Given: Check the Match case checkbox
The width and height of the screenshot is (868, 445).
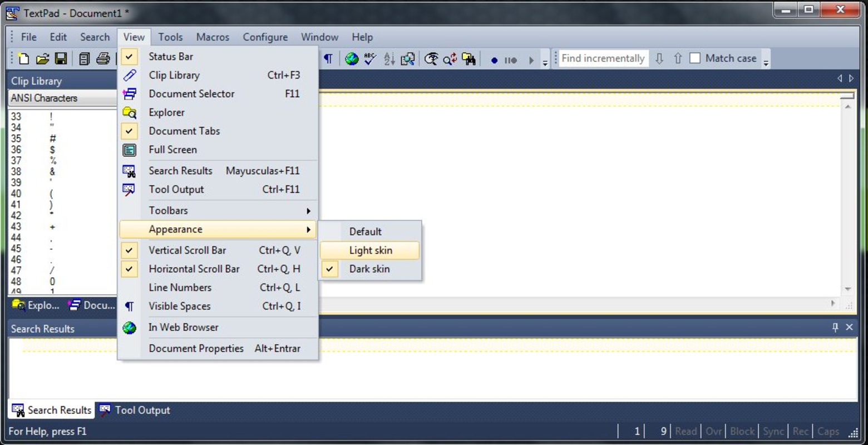Looking at the screenshot, I should point(695,58).
